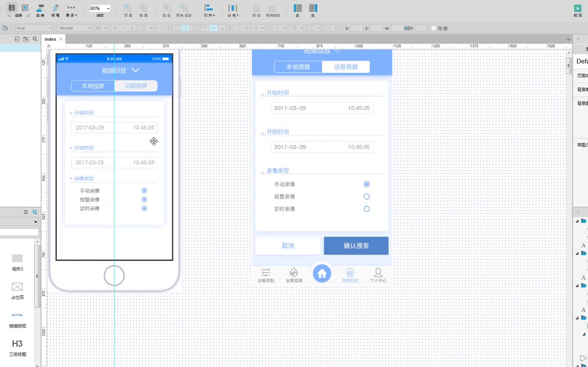Select 远程视频 tab in right mockup
The image size is (588, 367).
pyautogui.click(x=346, y=67)
